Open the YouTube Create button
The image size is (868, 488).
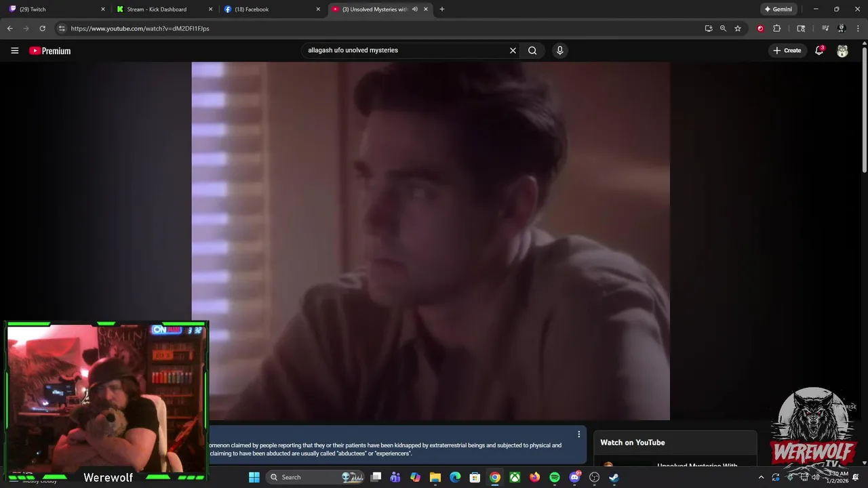pyautogui.click(x=787, y=50)
